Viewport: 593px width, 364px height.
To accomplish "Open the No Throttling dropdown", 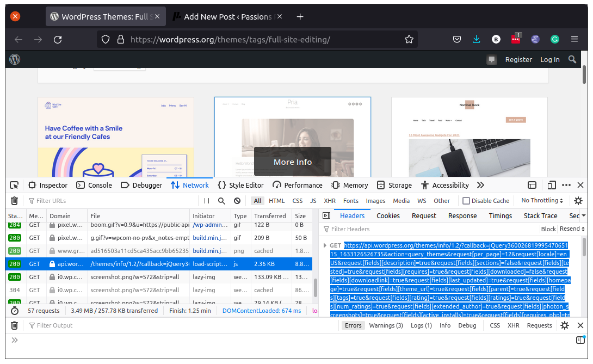I will (542, 201).
